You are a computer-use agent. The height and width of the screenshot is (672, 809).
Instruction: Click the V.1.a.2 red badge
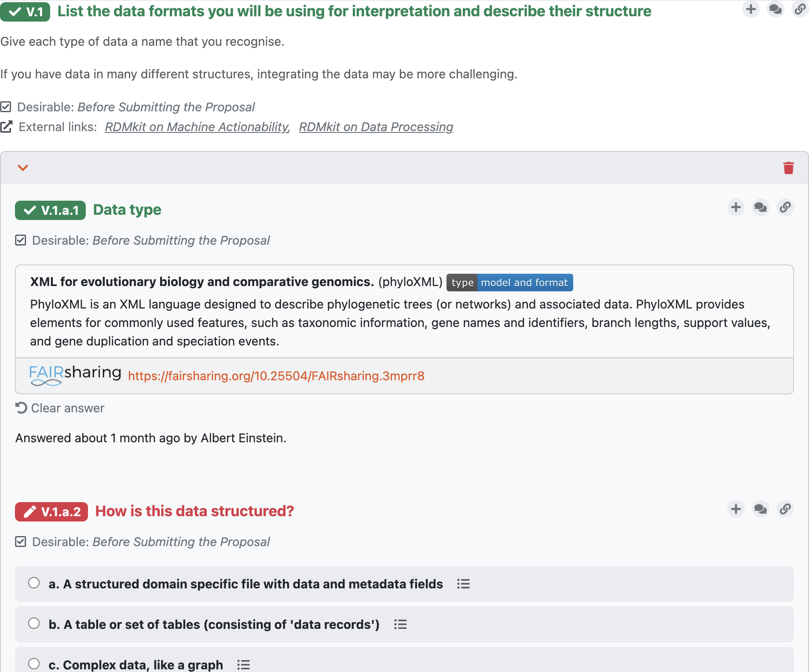(x=51, y=512)
